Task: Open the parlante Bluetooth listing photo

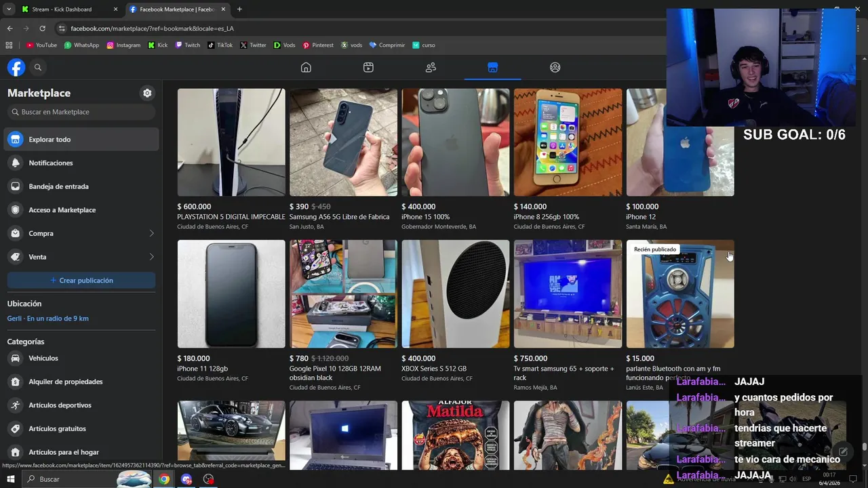Action: pos(680,294)
